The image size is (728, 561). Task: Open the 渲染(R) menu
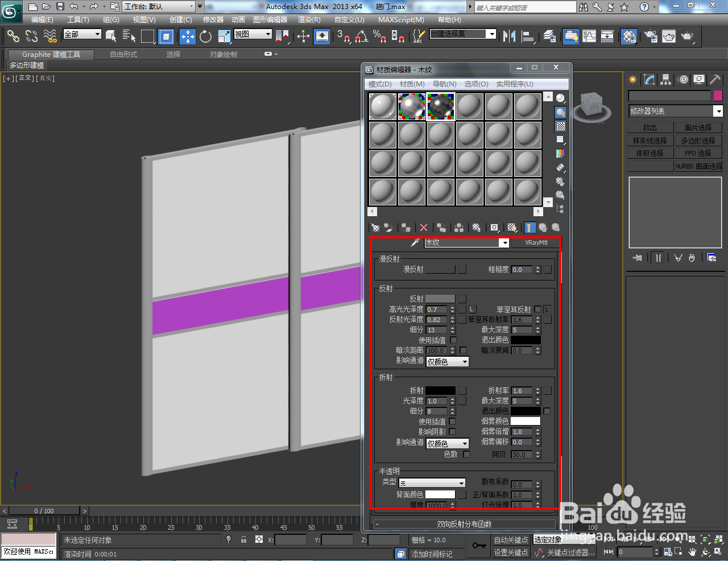point(309,20)
